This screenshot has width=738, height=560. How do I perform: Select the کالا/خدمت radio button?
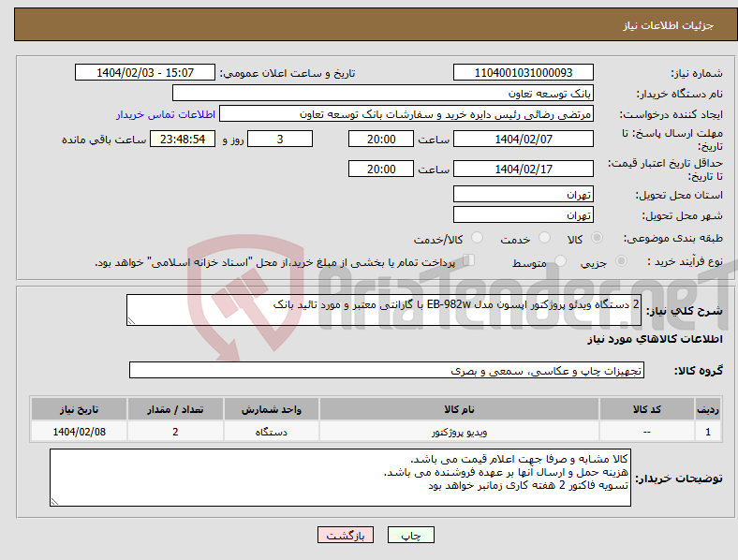point(478,238)
